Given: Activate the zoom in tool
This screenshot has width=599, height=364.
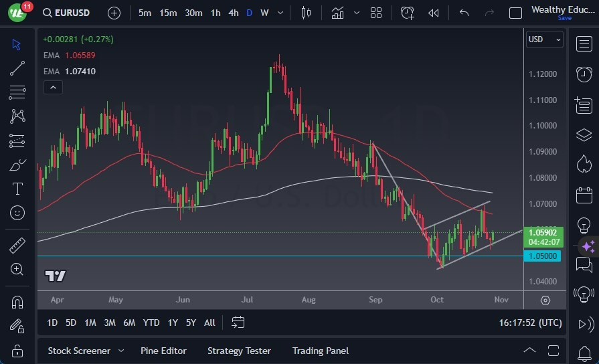Looking at the screenshot, I should [17, 269].
